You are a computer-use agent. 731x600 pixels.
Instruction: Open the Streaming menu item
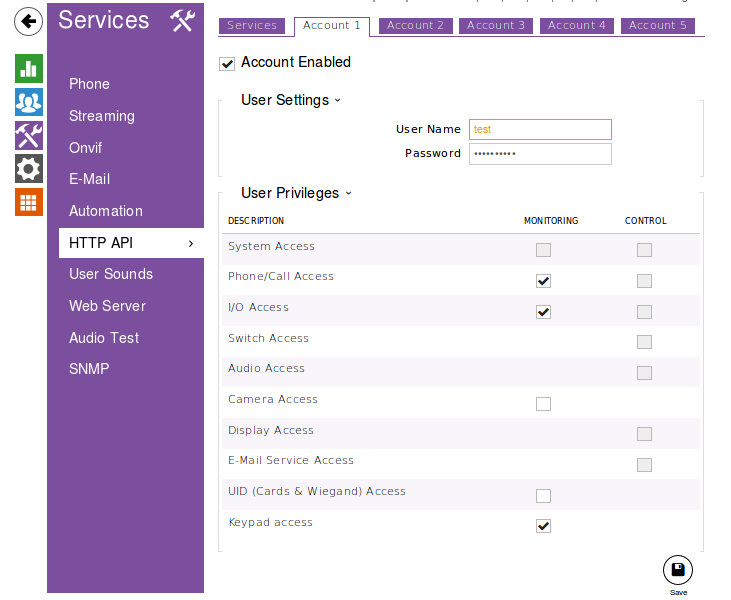click(x=102, y=116)
